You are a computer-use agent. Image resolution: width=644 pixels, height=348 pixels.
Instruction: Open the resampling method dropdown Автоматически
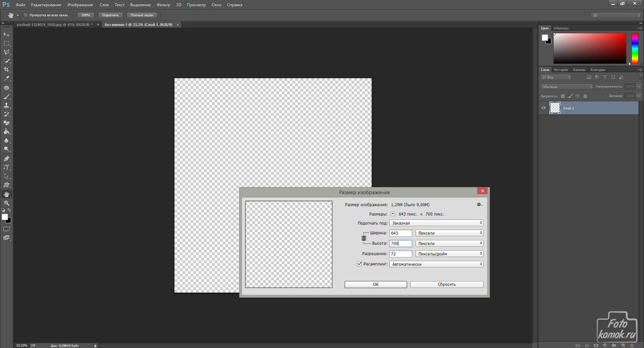[436, 264]
